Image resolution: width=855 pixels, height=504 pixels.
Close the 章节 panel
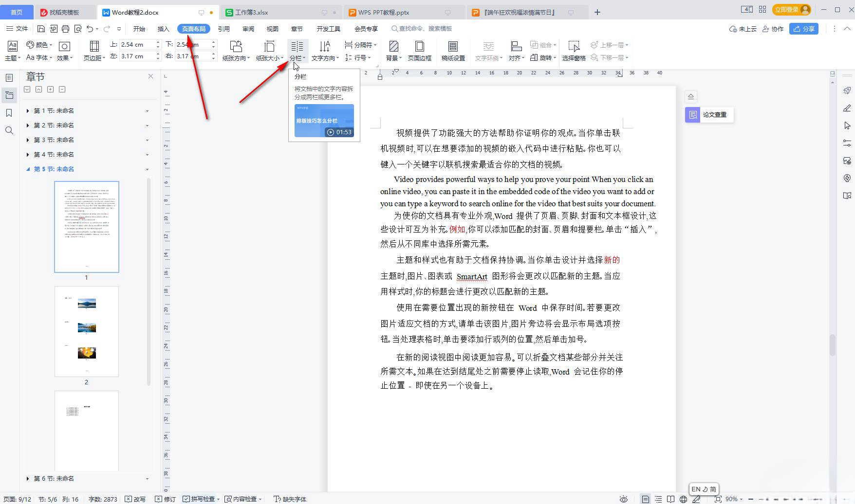pos(150,76)
